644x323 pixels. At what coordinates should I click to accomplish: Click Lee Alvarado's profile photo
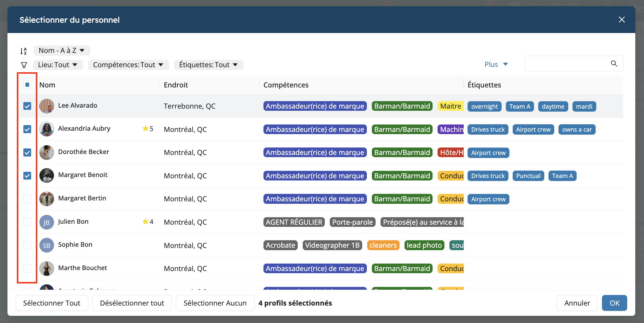[47, 106]
